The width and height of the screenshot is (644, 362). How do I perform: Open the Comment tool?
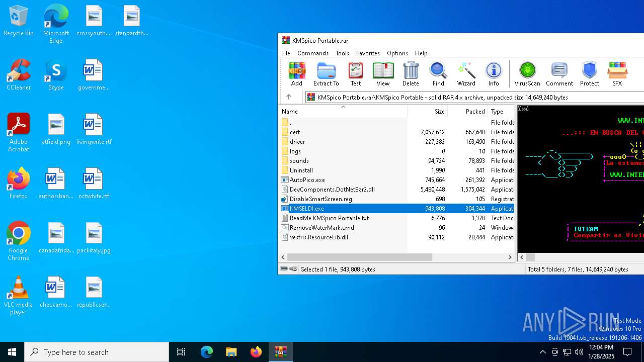click(x=559, y=74)
